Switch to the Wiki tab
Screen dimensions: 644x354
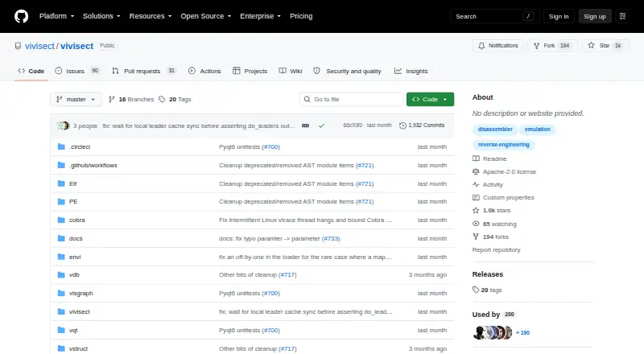(291, 71)
